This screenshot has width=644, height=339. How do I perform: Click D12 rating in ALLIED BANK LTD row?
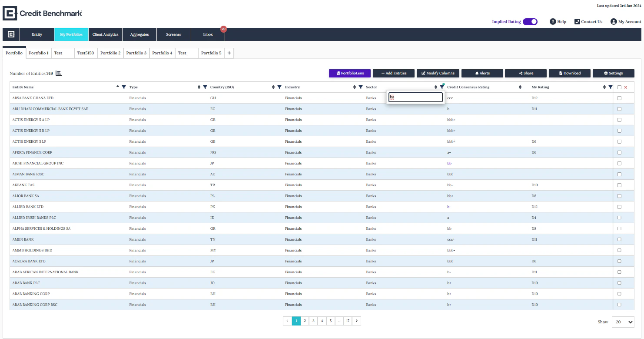click(534, 207)
